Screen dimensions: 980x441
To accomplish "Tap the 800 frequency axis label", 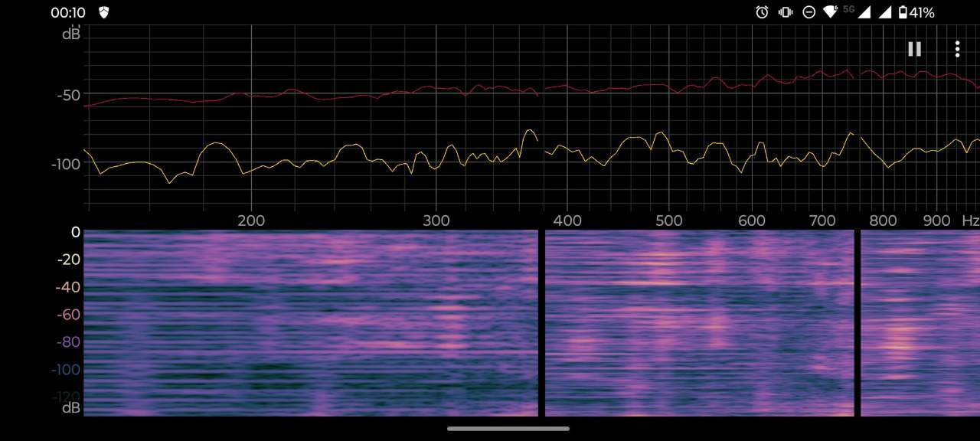I will [x=883, y=220].
